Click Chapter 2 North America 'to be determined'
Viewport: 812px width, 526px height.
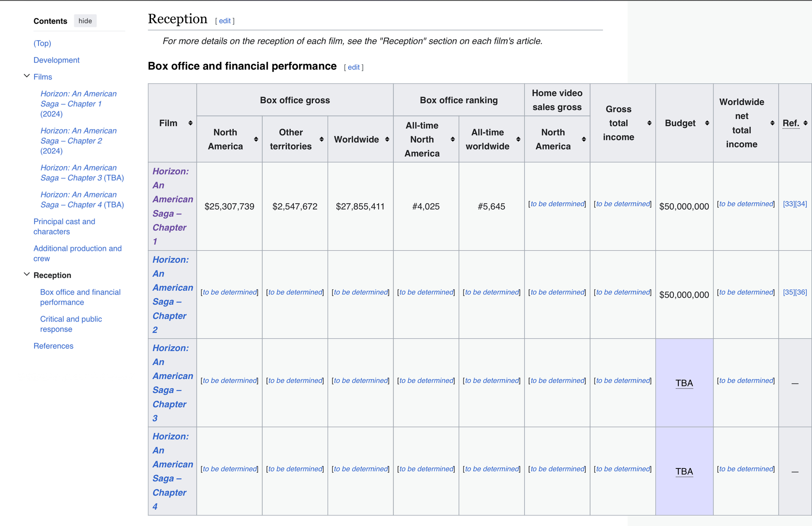pyautogui.click(x=230, y=292)
